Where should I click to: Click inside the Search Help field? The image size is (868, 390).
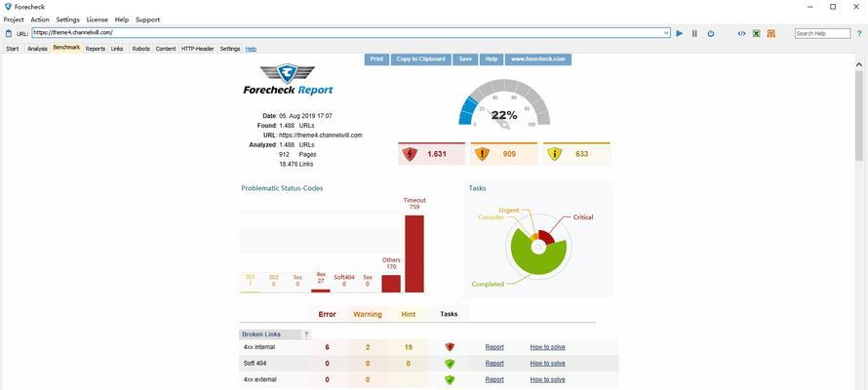822,33
